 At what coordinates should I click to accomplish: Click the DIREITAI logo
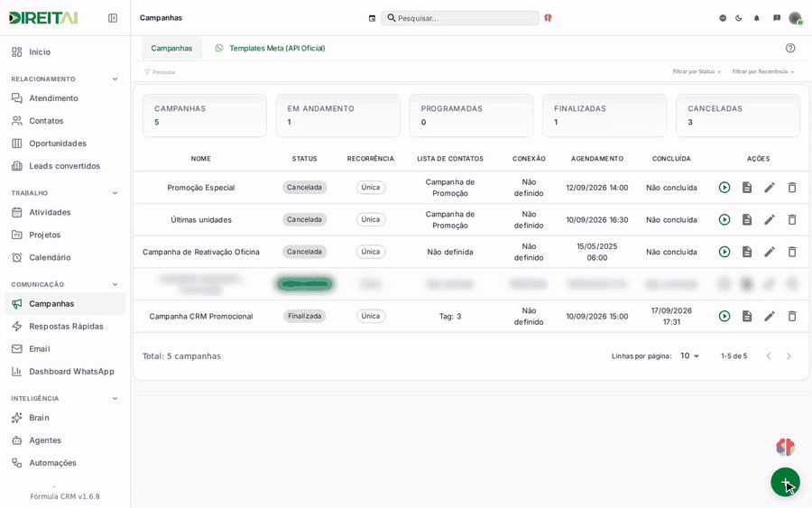coord(43,18)
